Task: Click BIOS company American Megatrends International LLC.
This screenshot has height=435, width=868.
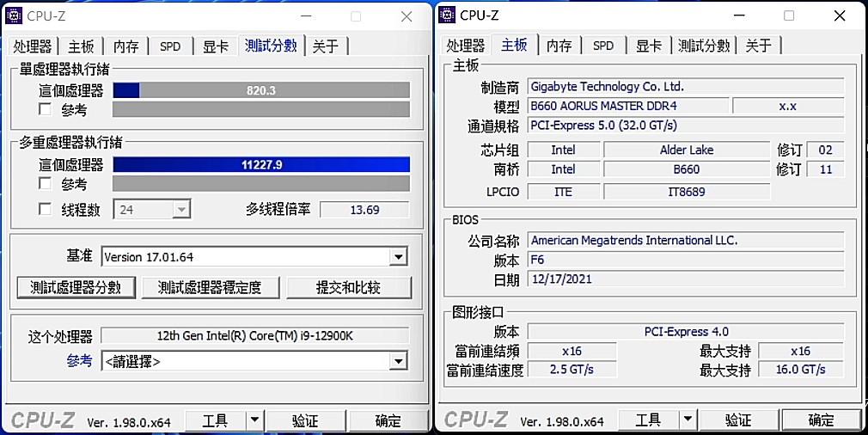Action: pos(686,240)
